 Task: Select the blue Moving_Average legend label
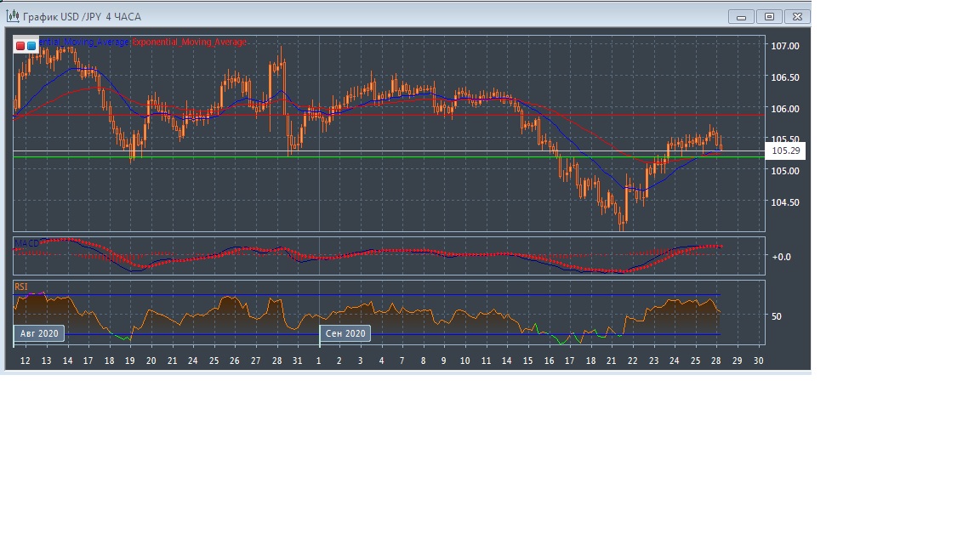tap(85, 43)
